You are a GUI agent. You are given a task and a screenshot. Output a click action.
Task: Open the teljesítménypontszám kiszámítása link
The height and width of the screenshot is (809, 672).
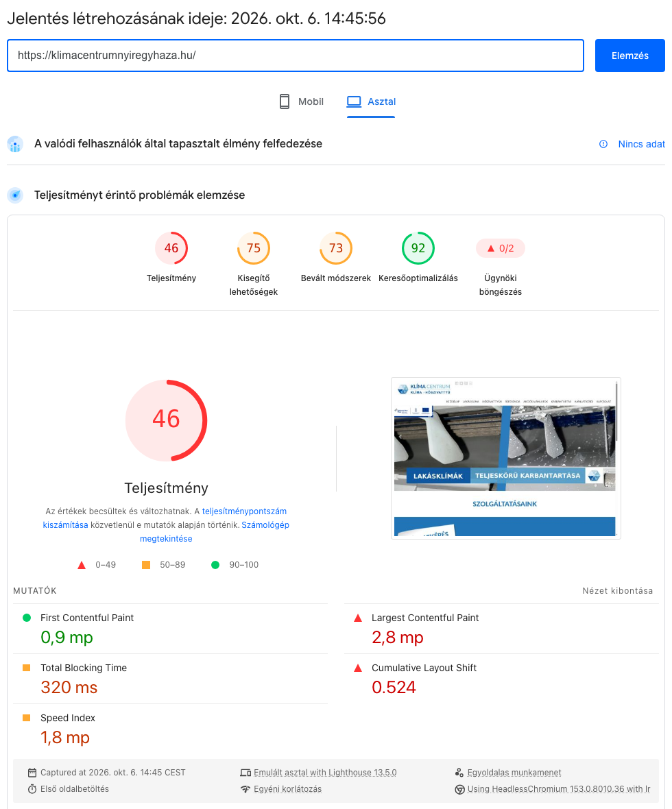165,518
